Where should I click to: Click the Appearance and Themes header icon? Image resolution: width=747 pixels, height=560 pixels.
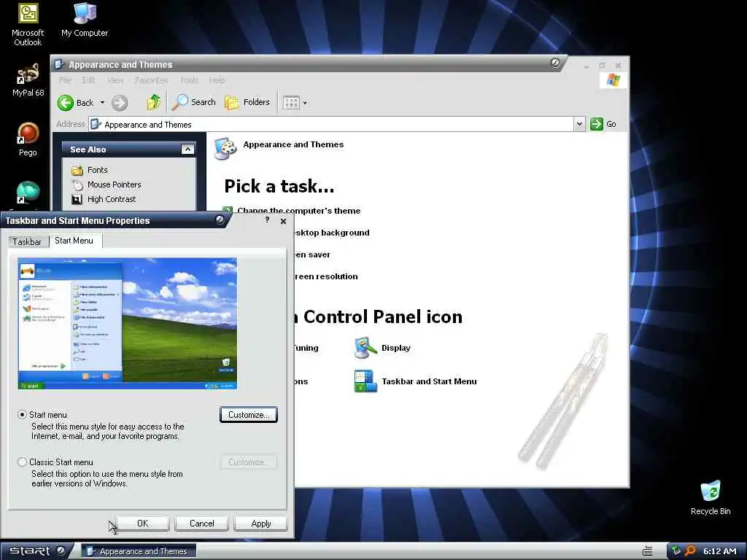225,149
